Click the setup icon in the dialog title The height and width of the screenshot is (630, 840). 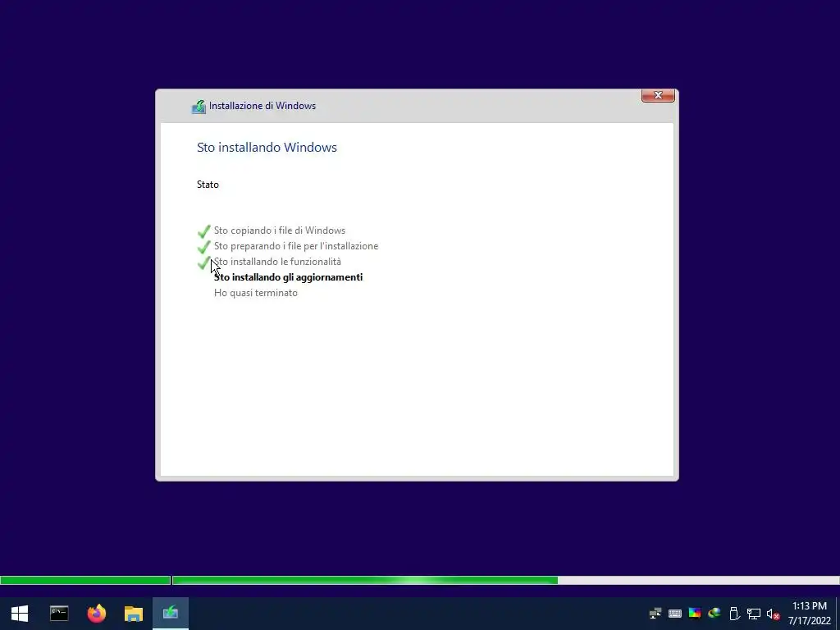[199, 106]
